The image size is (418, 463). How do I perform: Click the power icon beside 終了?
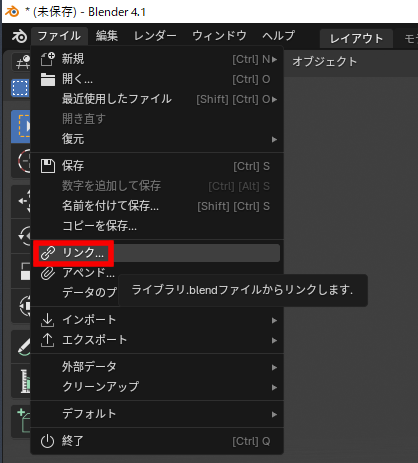click(x=47, y=441)
